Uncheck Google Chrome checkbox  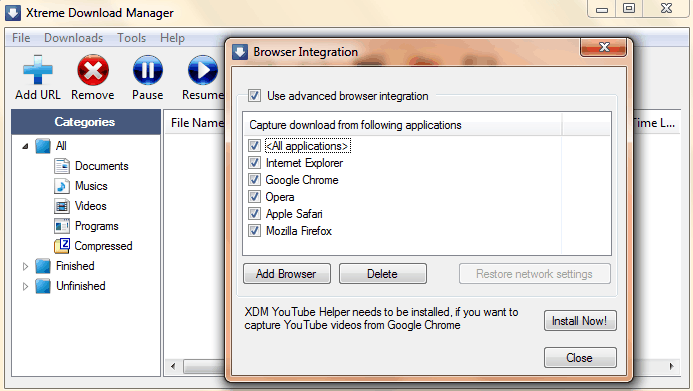click(254, 179)
